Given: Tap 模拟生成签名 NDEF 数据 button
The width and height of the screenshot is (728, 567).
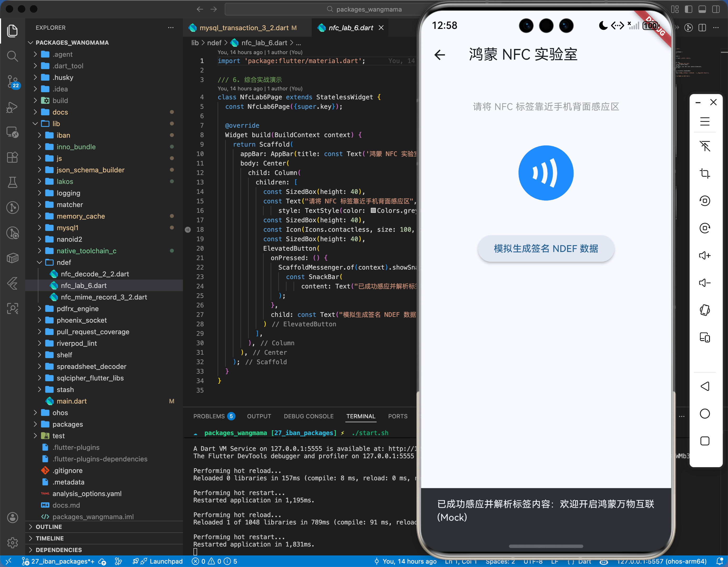Looking at the screenshot, I should tap(546, 249).
